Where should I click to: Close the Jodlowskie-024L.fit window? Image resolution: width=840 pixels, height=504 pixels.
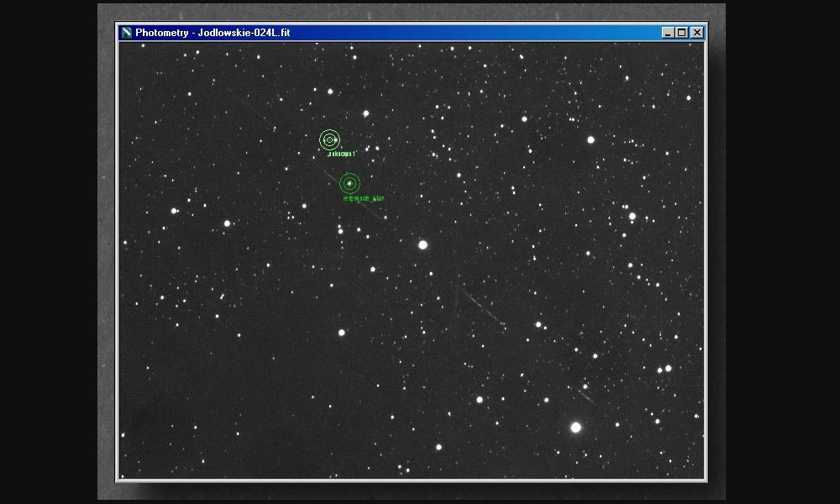(696, 33)
